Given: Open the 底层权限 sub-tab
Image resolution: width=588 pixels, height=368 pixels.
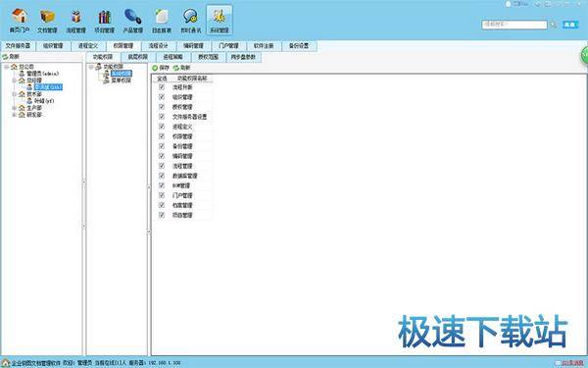Looking at the screenshot, I should pyautogui.click(x=137, y=57).
